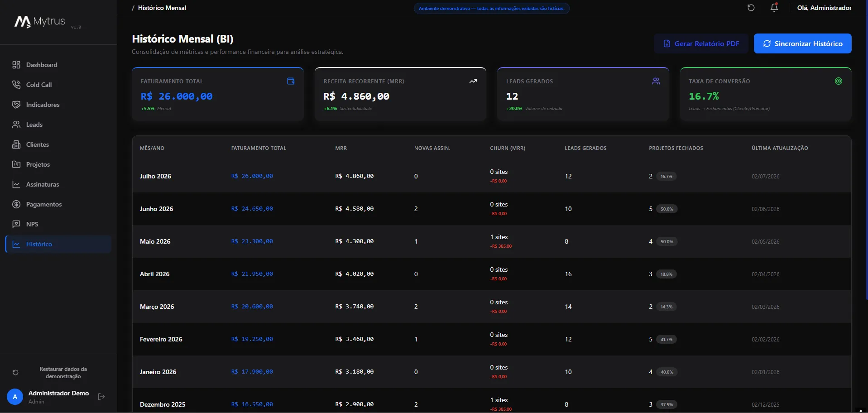Screen dimensions: 868x413
Task: Click the Mytrus logo in the sidebar
Action: coord(40,21)
